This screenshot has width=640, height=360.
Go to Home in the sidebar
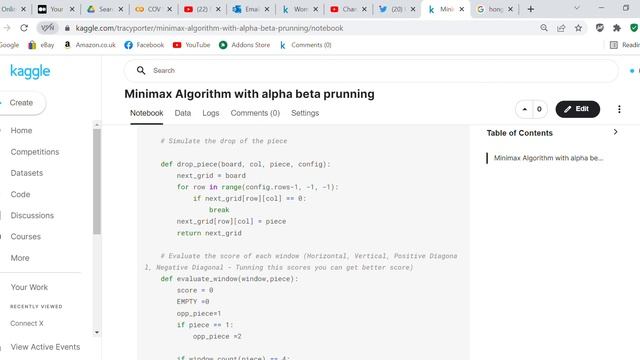(x=21, y=131)
